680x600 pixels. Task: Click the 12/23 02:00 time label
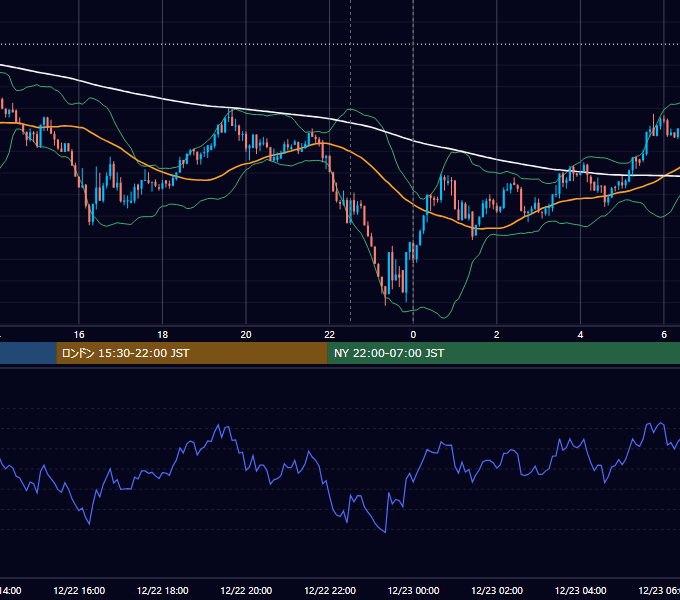point(497,590)
